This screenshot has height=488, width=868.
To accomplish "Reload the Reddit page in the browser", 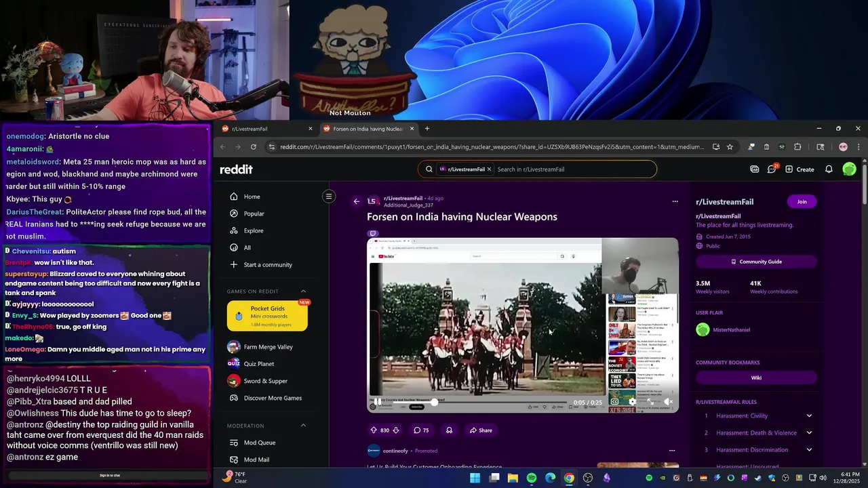I will pos(254,146).
